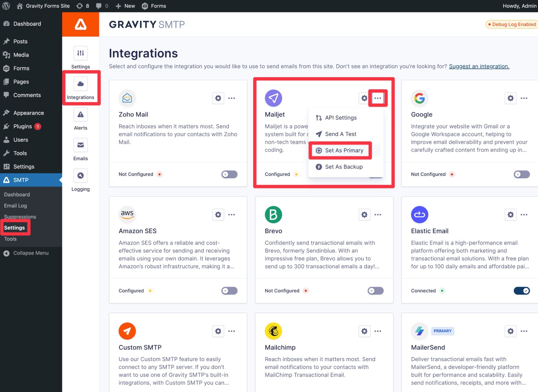This screenshot has width=538, height=392.
Task: Open Amazon SES three-dot menu
Action: (x=232, y=214)
